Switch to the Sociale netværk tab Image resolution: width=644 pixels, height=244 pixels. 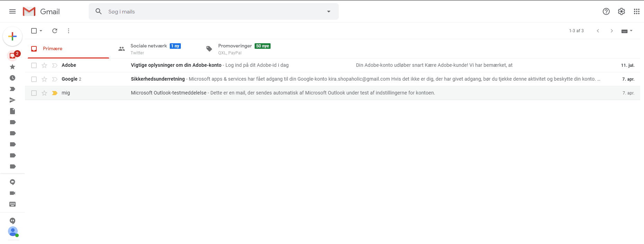coord(156,49)
